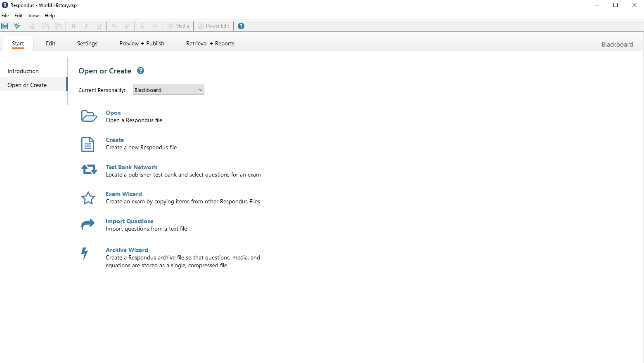Click the Import Questions arrow icon

point(88,224)
